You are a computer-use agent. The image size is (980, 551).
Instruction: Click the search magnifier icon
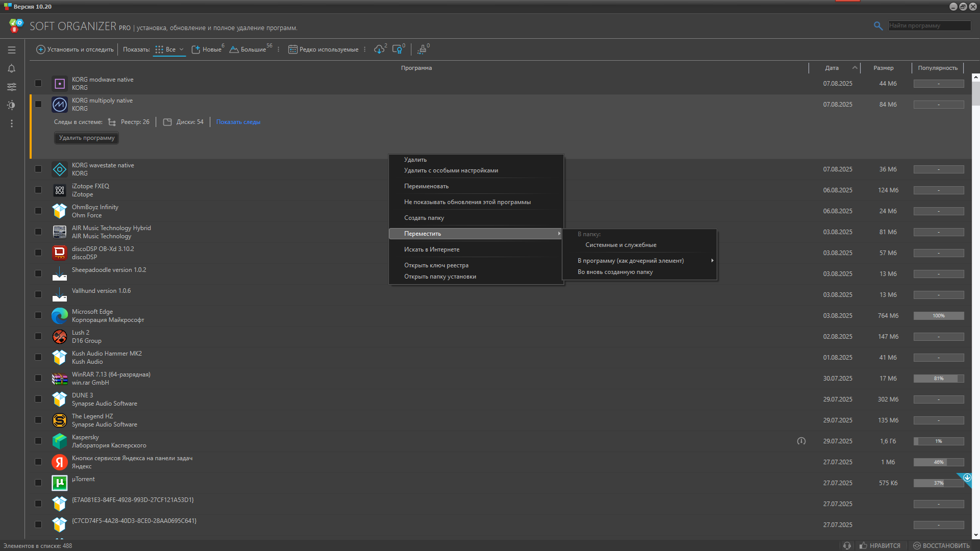click(878, 26)
